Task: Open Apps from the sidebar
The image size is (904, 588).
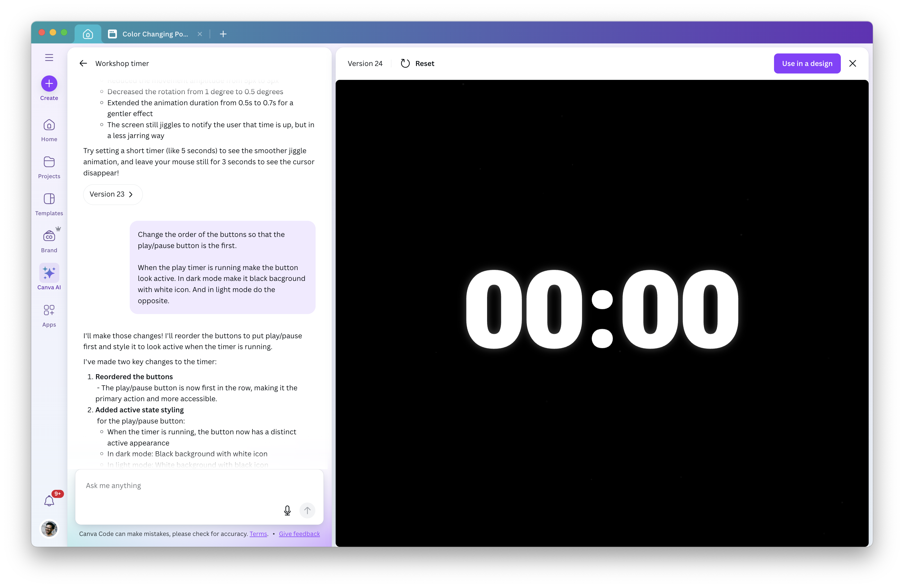Action: [x=49, y=310]
